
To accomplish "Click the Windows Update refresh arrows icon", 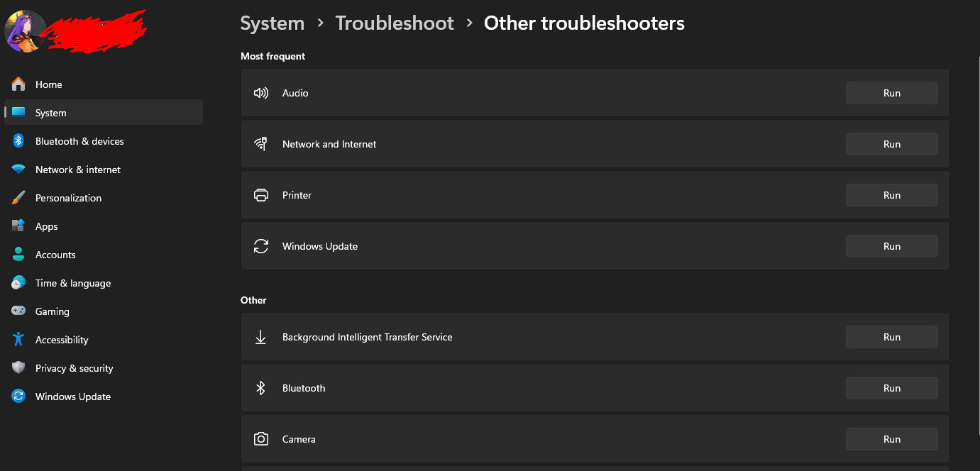I will pos(261,246).
